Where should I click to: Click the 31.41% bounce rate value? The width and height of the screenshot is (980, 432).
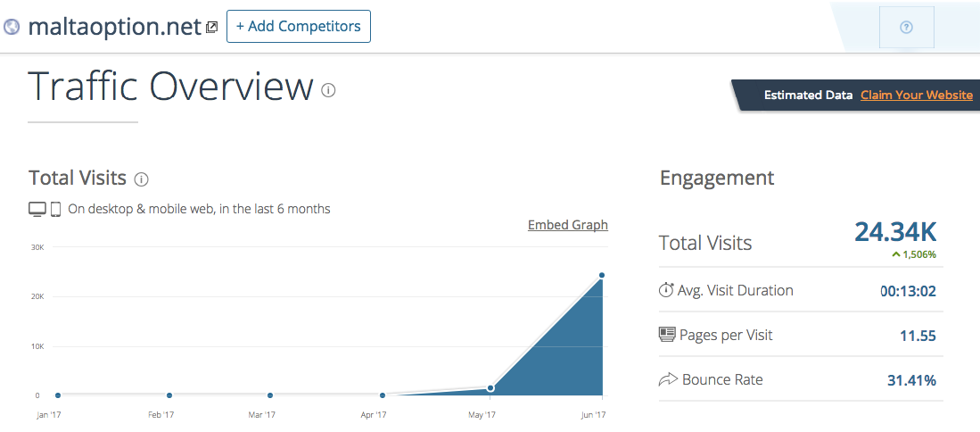point(912,380)
